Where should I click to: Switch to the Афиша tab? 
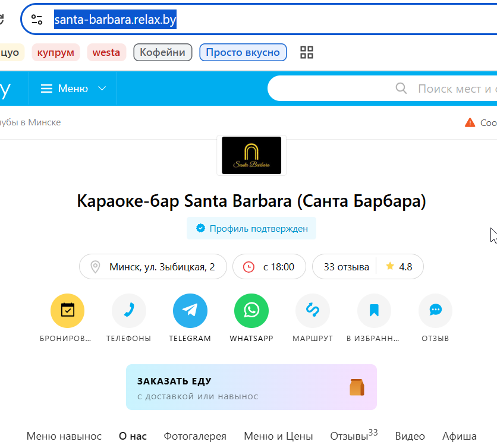tap(460, 436)
